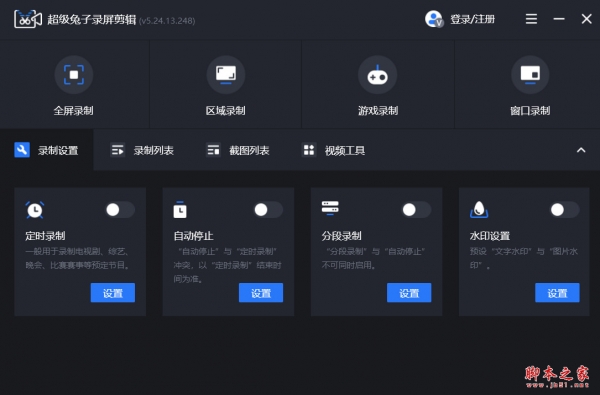Click the version text v5.24.13.248

pos(167,21)
